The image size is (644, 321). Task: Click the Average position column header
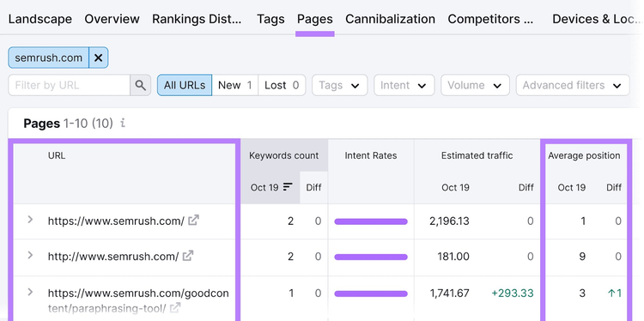[x=584, y=155]
